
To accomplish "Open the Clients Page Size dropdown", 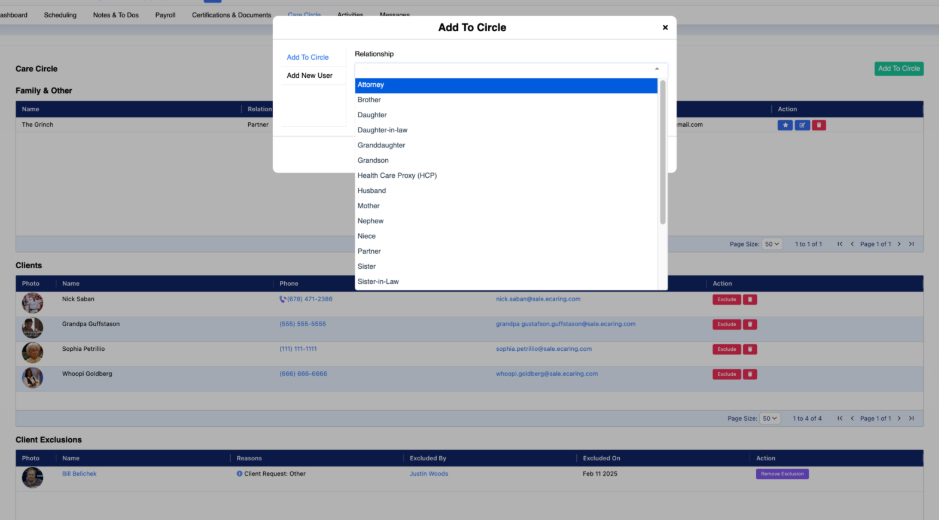I will (770, 418).
